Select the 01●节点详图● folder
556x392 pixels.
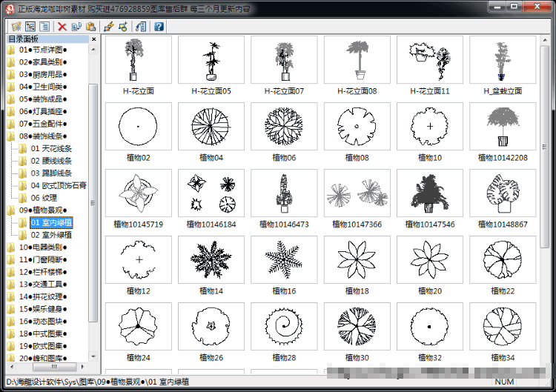[43, 50]
